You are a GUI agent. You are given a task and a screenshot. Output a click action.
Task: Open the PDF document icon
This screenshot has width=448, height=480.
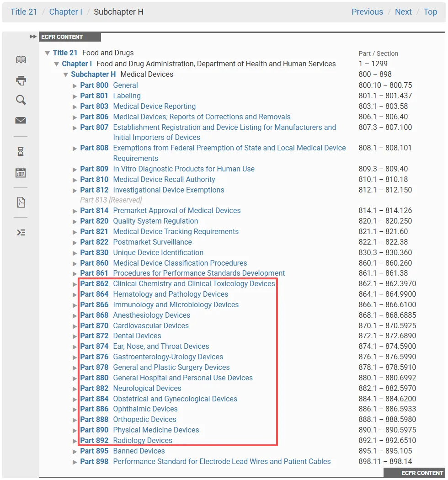(21, 203)
